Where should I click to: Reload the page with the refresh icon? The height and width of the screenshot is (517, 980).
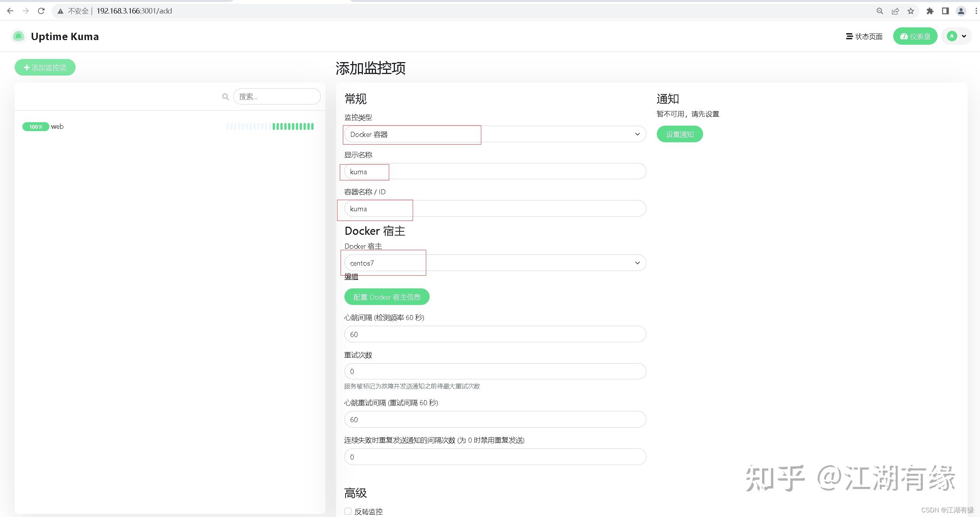tap(41, 11)
